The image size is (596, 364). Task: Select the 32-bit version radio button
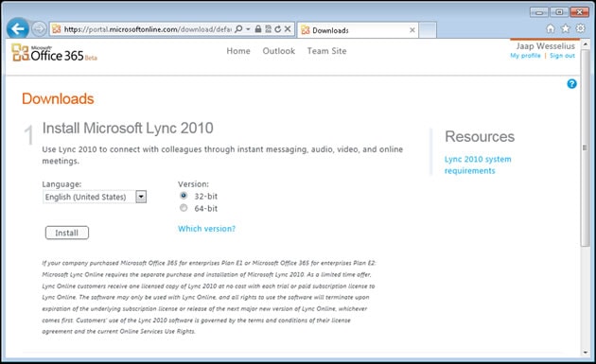click(x=184, y=196)
